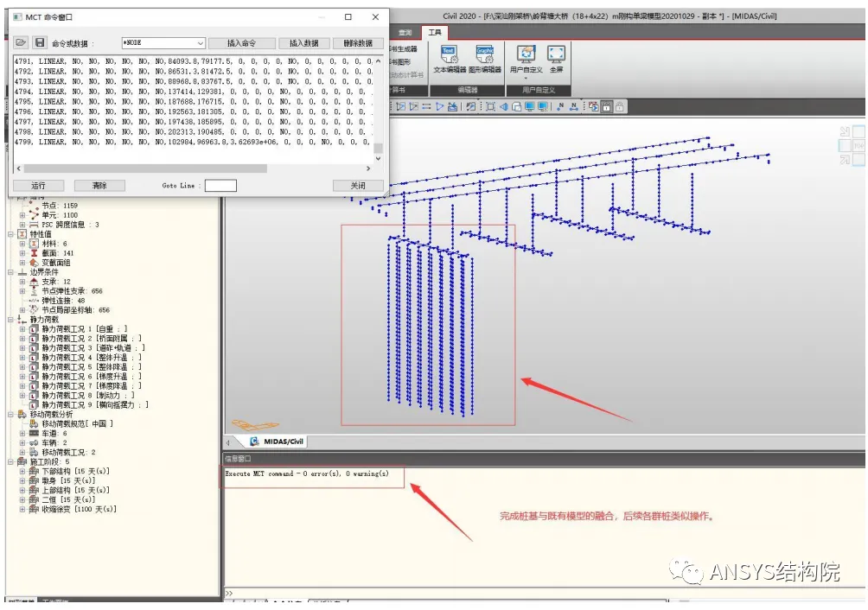Click the Goto Line input field
This screenshot has width=868, height=610.
click(220, 185)
